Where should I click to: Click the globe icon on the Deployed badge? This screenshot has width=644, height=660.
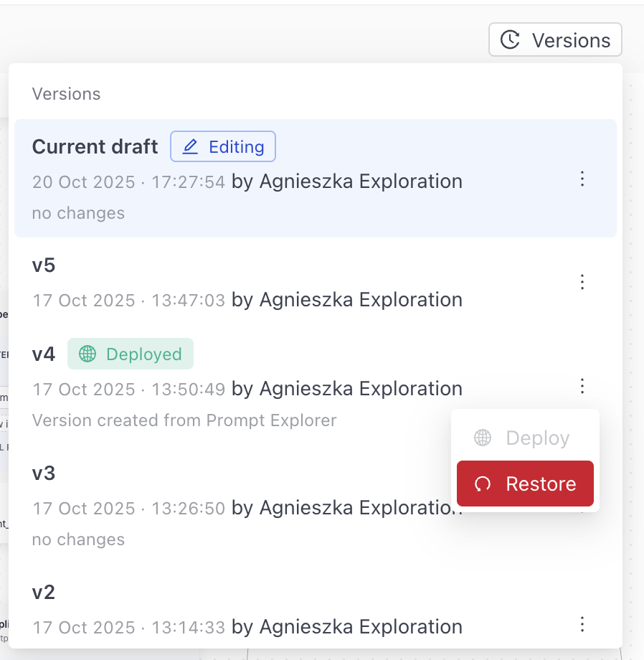point(86,354)
